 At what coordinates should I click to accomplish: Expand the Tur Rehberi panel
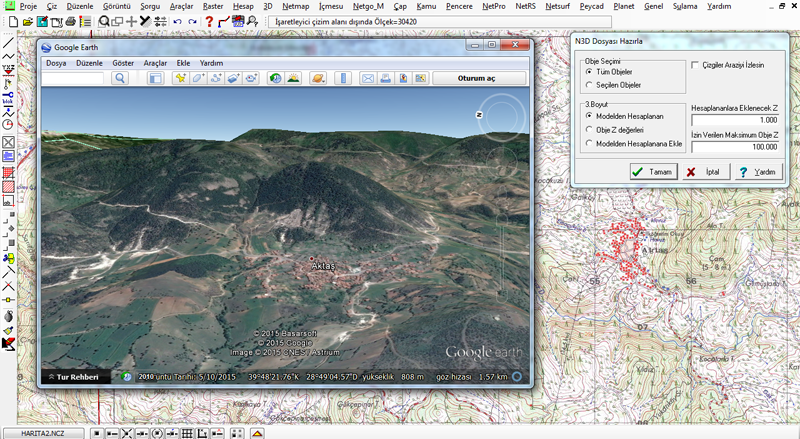(x=76, y=377)
